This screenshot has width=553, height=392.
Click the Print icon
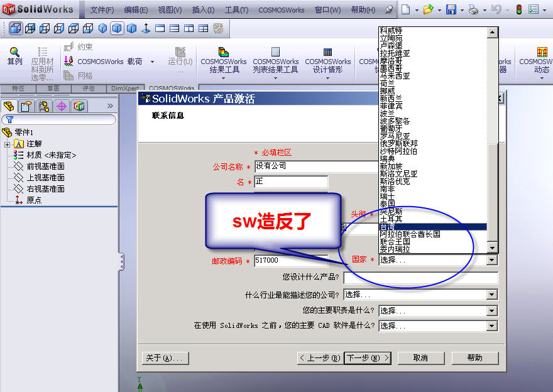pyautogui.click(x=474, y=9)
